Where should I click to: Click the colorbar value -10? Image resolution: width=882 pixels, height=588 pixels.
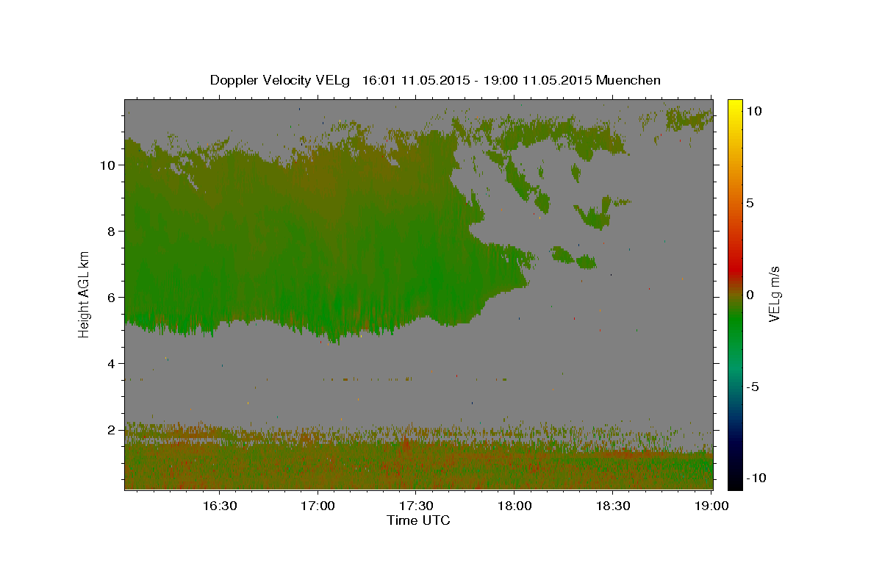756,478
